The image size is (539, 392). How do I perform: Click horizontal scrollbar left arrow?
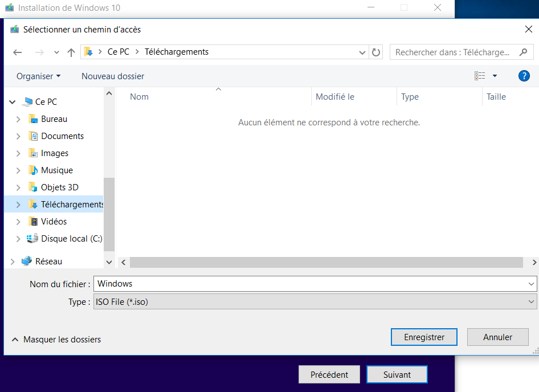point(124,262)
